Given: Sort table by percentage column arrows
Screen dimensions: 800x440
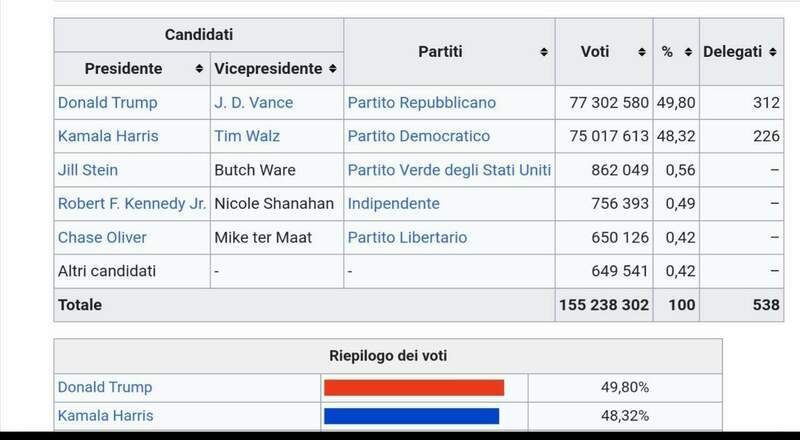Looking at the screenshot, I should point(687,51).
